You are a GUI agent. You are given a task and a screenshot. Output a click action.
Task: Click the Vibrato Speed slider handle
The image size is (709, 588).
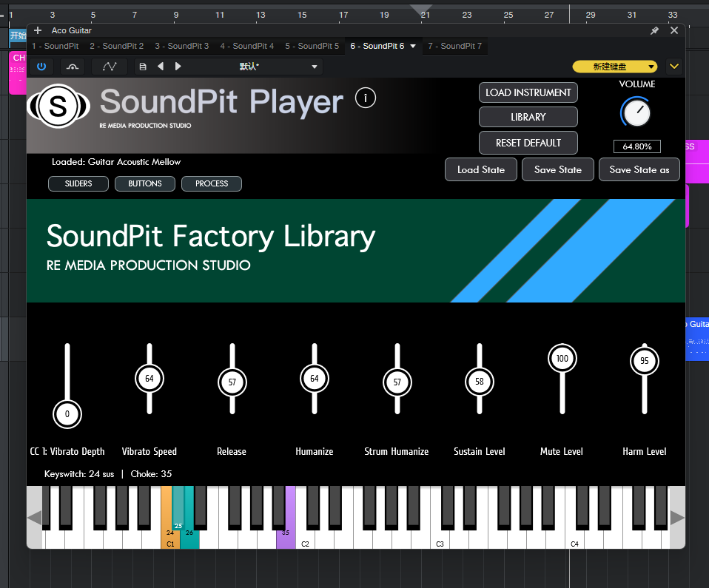(149, 379)
